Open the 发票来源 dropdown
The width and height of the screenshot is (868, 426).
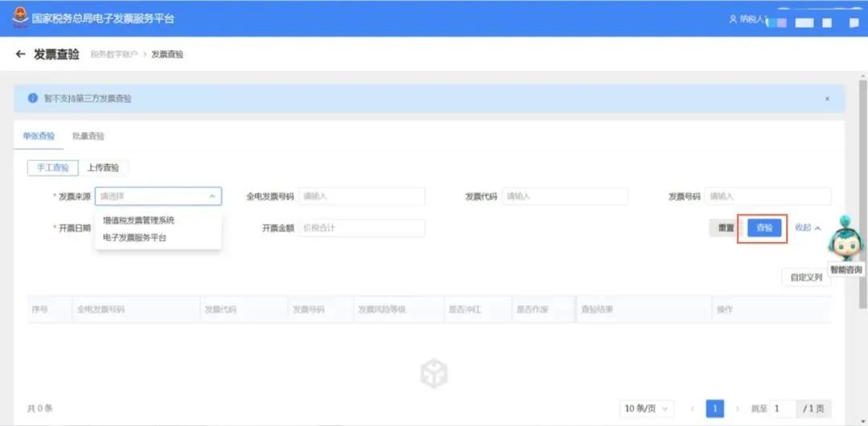coord(158,196)
